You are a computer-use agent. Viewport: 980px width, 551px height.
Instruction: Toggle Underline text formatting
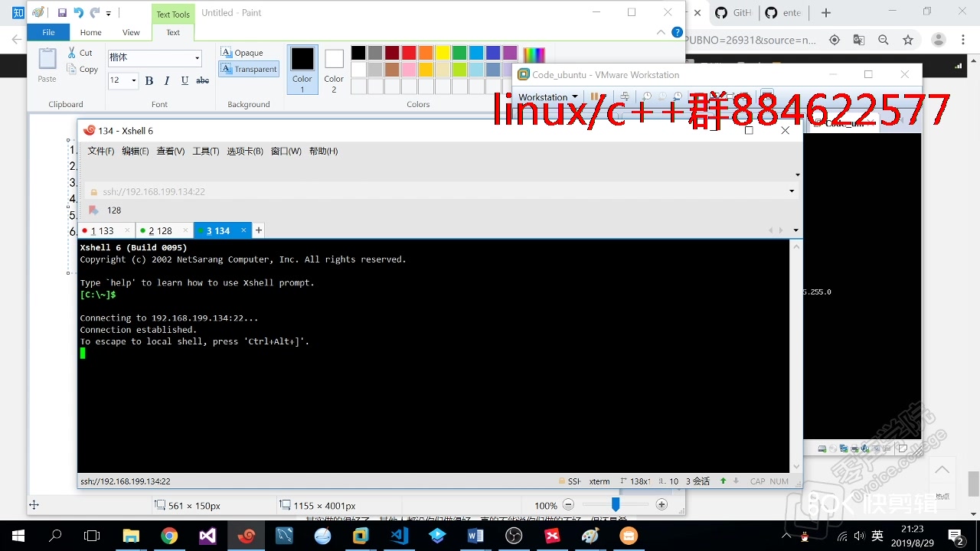(185, 80)
